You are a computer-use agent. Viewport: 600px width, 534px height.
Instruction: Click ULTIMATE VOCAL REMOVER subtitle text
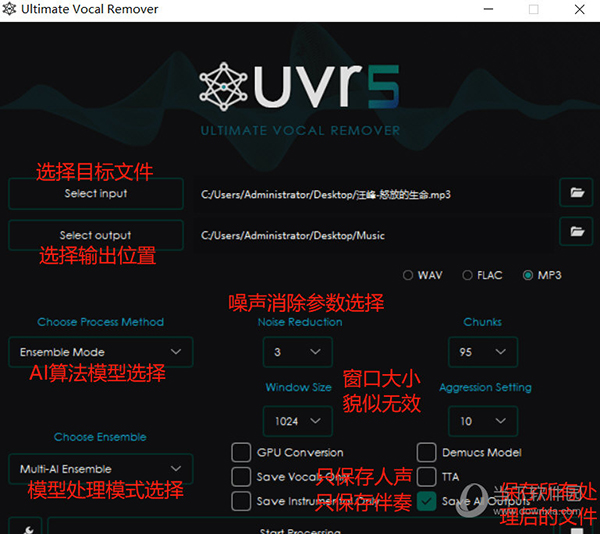(300, 131)
